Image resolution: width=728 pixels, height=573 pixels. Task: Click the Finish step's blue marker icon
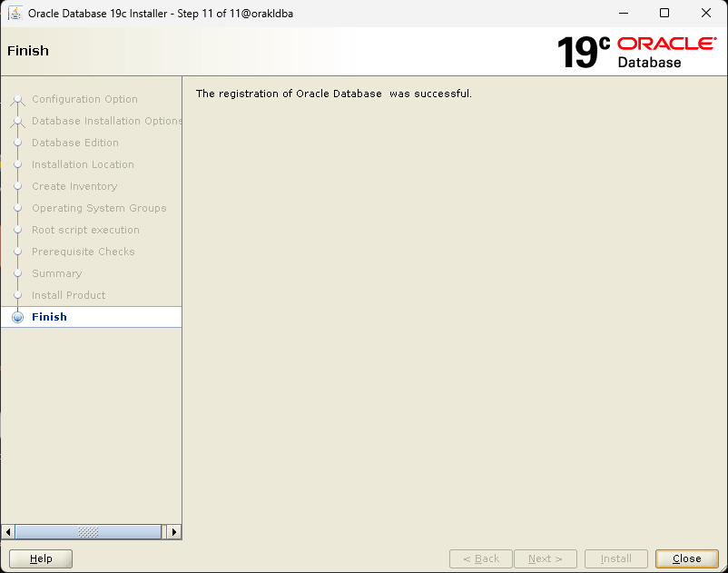(17, 317)
